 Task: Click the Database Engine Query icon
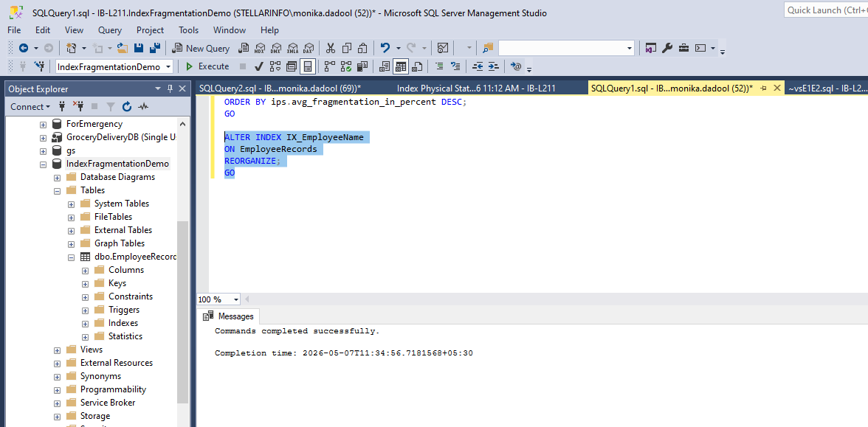(x=243, y=48)
